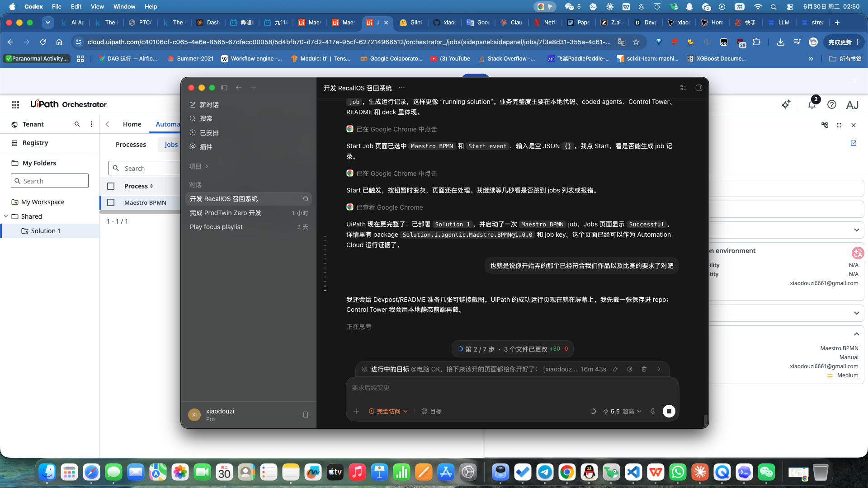Image resolution: width=868 pixels, height=488 pixels.
Task: Open UiPath help question mark icon
Action: click(832, 104)
